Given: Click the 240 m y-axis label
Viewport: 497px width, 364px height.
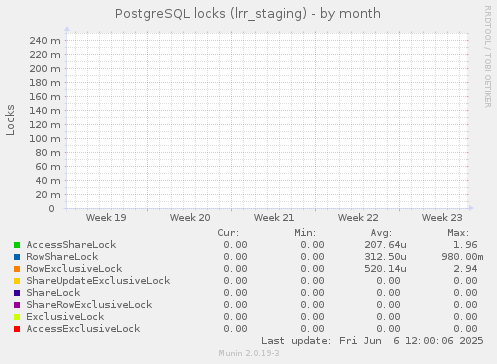Looking at the screenshot, I should tap(45, 41).
